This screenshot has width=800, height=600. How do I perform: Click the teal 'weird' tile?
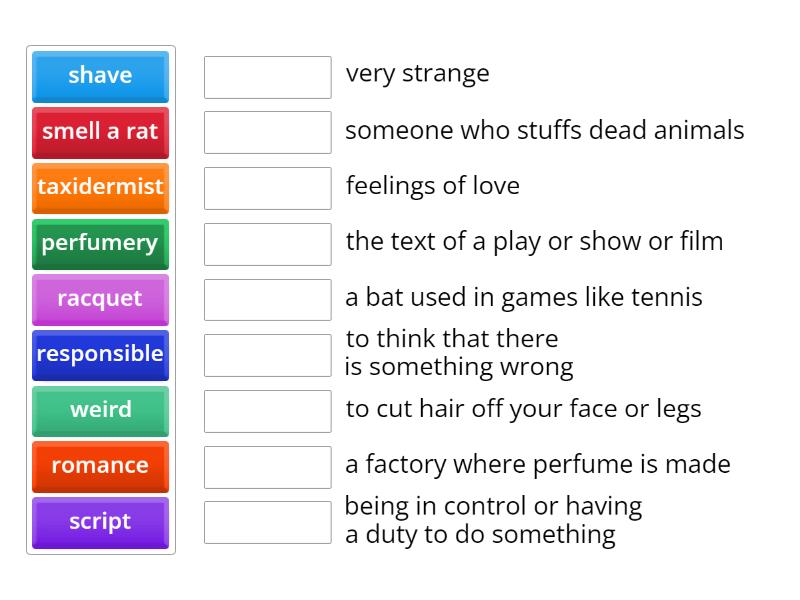[100, 410]
